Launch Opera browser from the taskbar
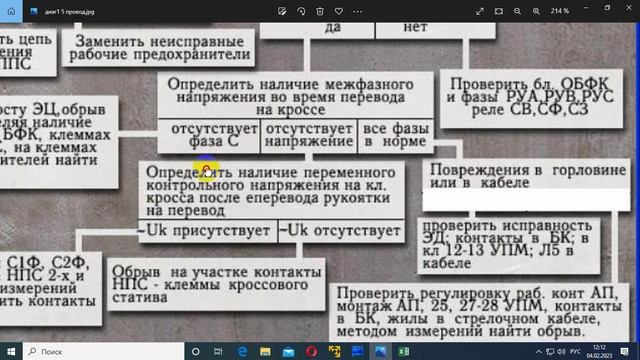 point(311,351)
